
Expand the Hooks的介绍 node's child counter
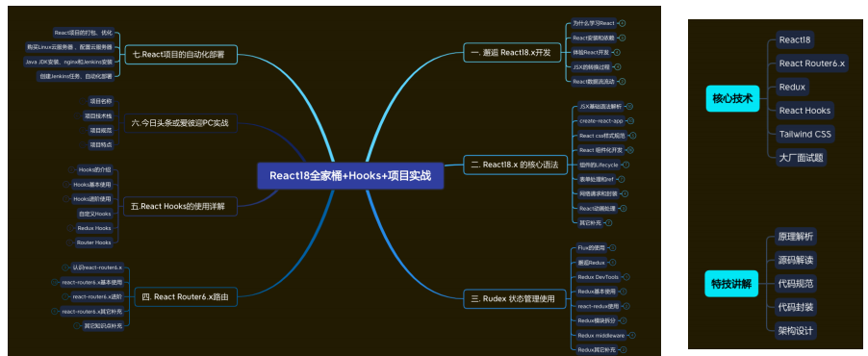pyautogui.click(x=71, y=170)
